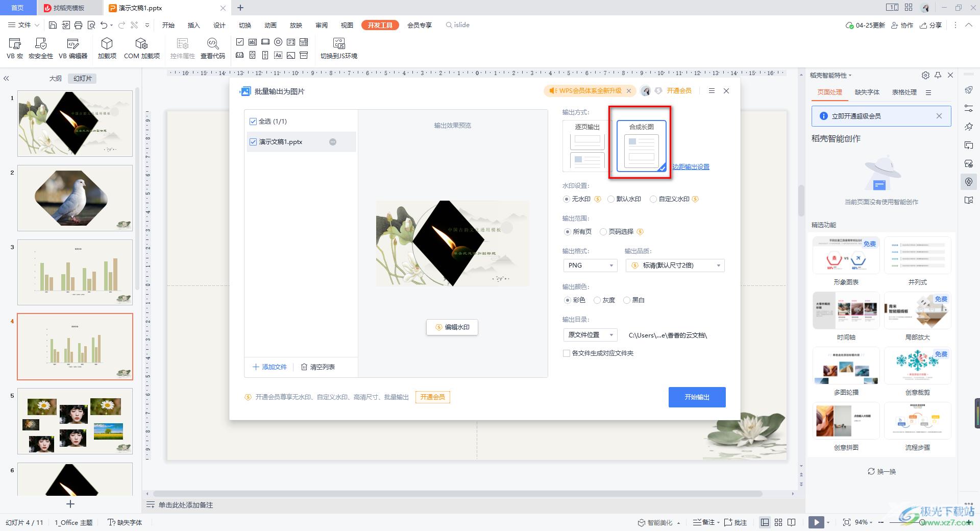Expand the 稻壳智能特性 title dropdown
The height and width of the screenshot is (531, 980).
pyautogui.click(x=850, y=76)
